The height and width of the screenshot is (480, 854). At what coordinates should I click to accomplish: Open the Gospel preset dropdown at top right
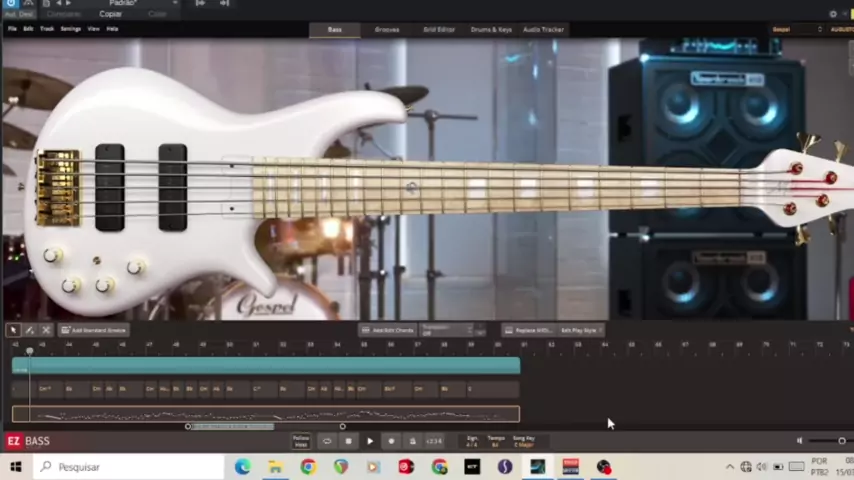pos(796,29)
